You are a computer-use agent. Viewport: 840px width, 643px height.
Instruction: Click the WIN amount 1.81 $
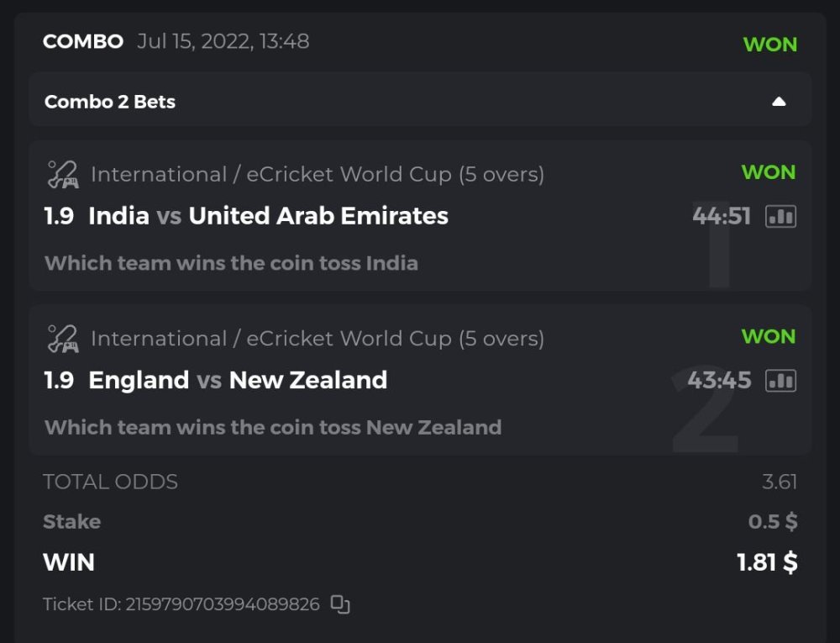point(767,562)
